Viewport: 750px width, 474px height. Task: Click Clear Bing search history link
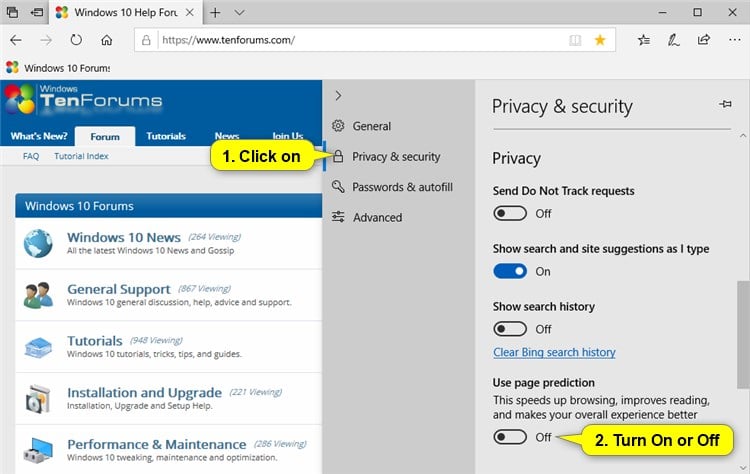pyautogui.click(x=554, y=352)
